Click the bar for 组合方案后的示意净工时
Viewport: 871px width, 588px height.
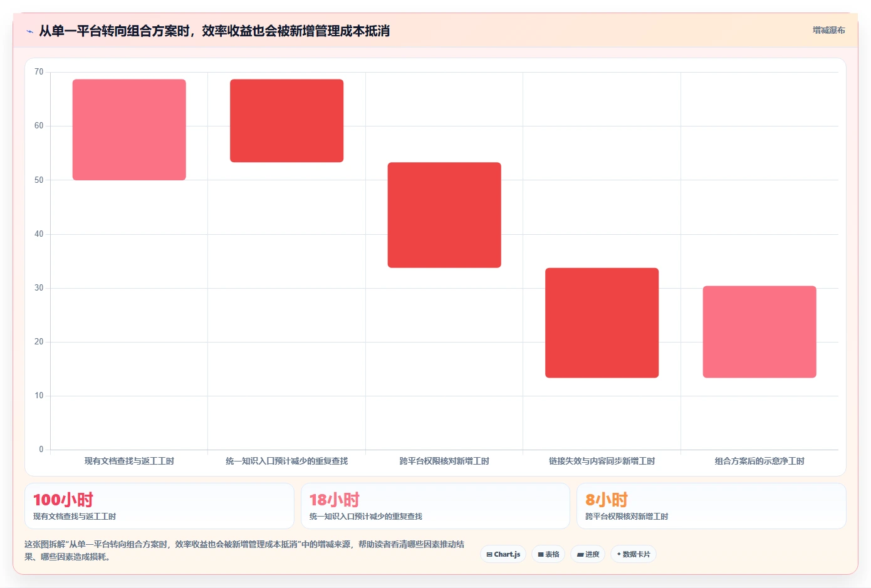click(x=759, y=332)
